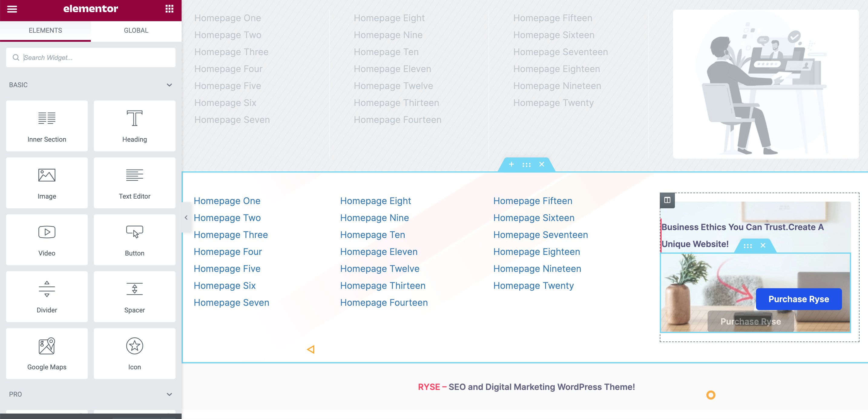868x419 pixels.
Task: Click the column edit handle icon
Action: pyautogui.click(x=667, y=200)
